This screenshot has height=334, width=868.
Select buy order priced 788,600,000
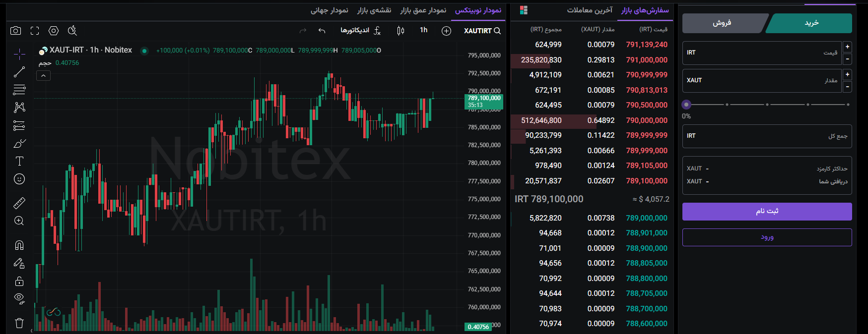pos(592,324)
